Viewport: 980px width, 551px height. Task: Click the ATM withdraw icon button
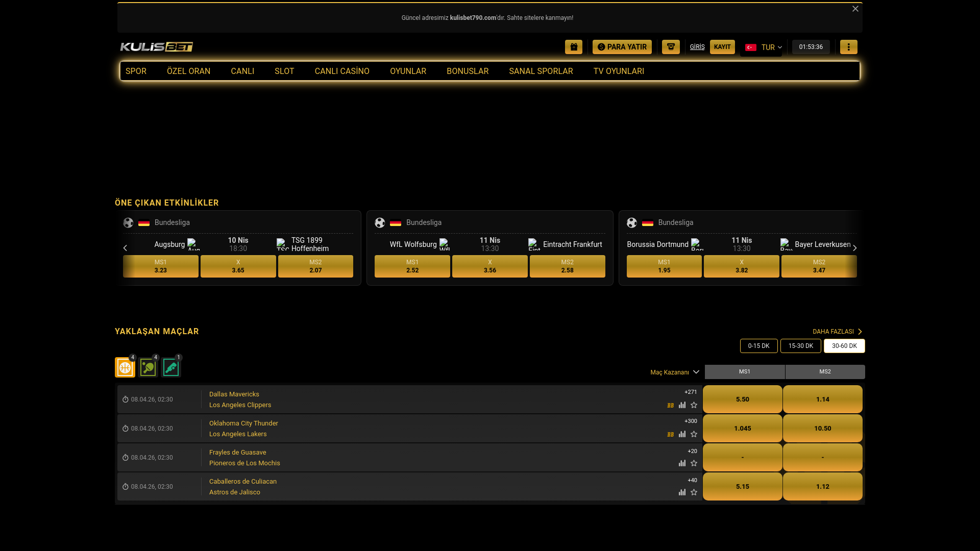point(671,47)
